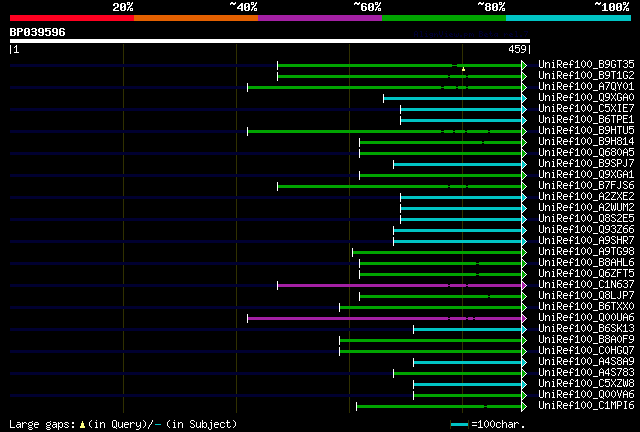Screen dimensions: 640x432
Task: Open subject UniRef100_A4S8A9
Action: [586, 362]
